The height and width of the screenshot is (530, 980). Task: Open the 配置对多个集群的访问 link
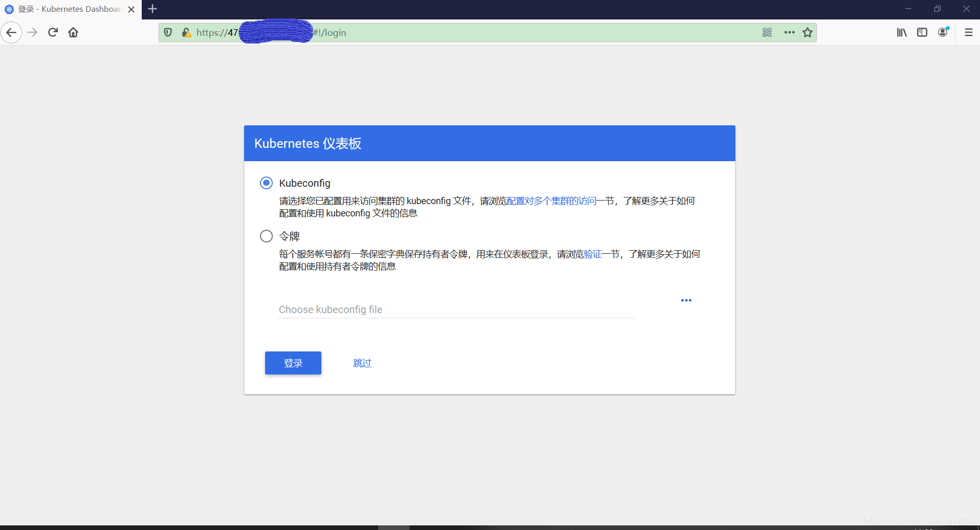[x=552, y=201]
